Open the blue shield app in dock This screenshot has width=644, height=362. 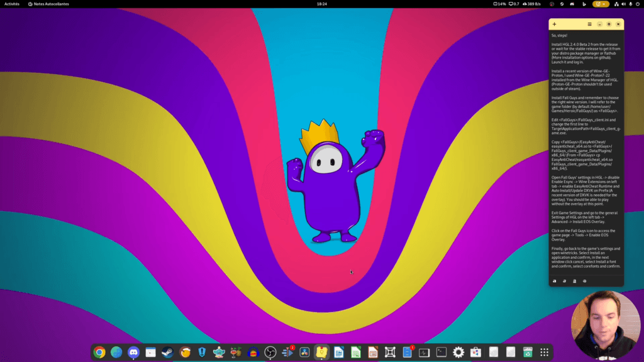pyautogui.click(x=202, y=352)
